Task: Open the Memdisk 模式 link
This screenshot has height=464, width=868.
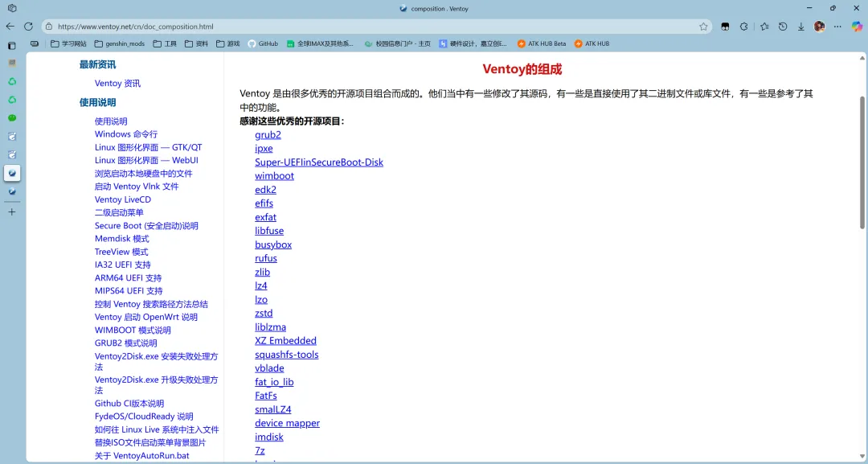Action: (122, 239)
